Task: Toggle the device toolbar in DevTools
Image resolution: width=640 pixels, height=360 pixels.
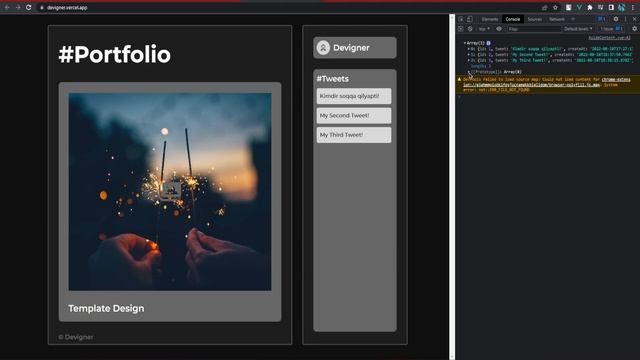Action: pos(470,19)
